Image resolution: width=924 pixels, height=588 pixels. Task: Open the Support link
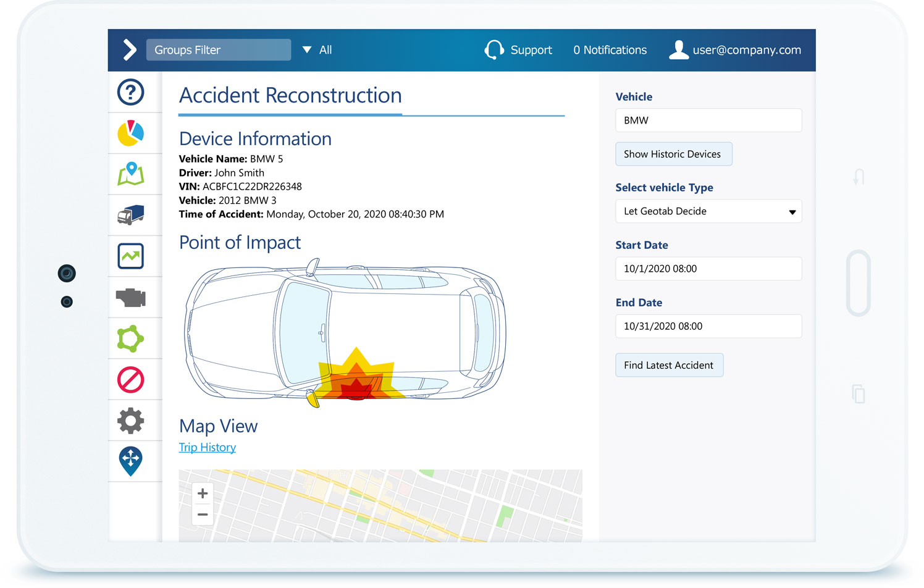(x=531, y=50)
